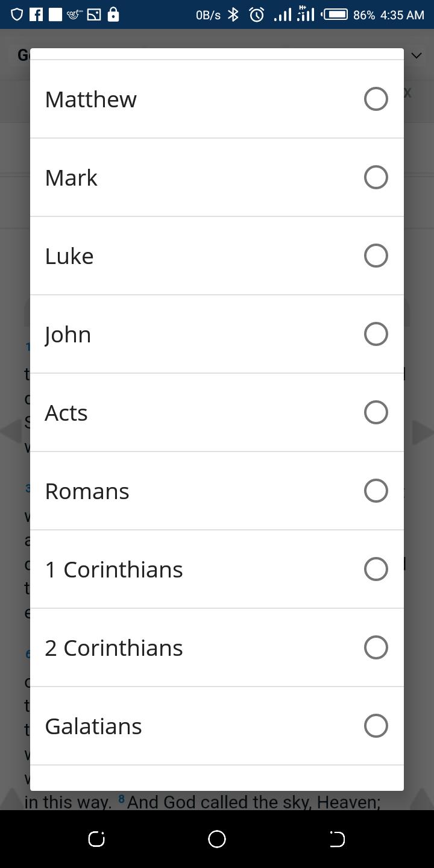Screen dimensions: 434x868
Task: Choose the Romans radio option
Action: 376,491
